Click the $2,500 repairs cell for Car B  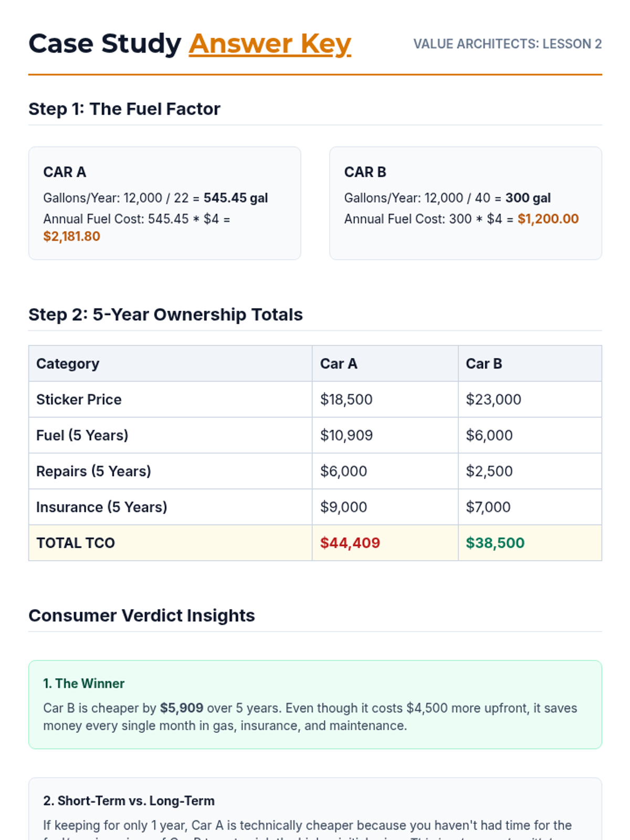pos(489,471)
